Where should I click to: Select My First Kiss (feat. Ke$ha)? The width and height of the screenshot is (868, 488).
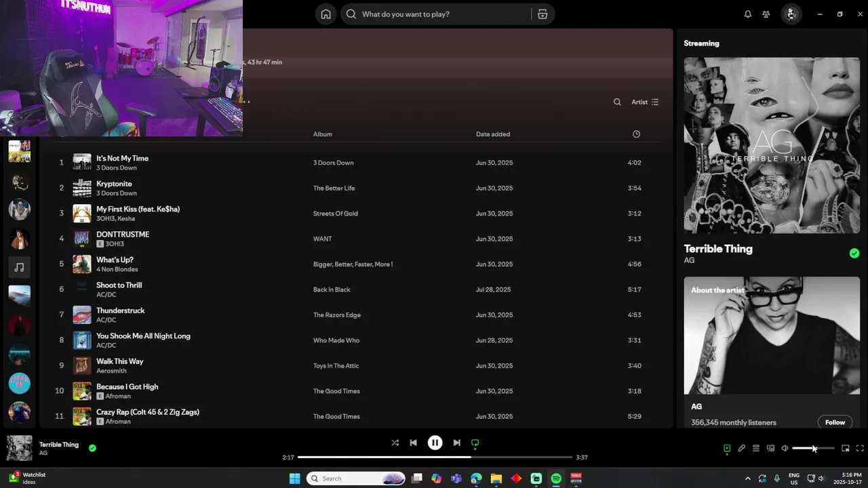[138, 209]
